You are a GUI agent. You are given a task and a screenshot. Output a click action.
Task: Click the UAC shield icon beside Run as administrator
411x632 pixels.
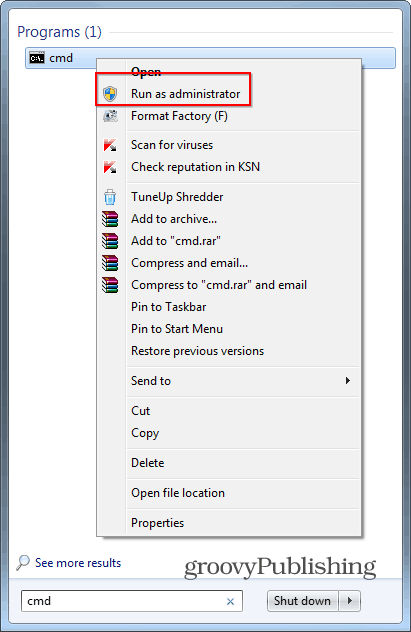click(110, 94)
